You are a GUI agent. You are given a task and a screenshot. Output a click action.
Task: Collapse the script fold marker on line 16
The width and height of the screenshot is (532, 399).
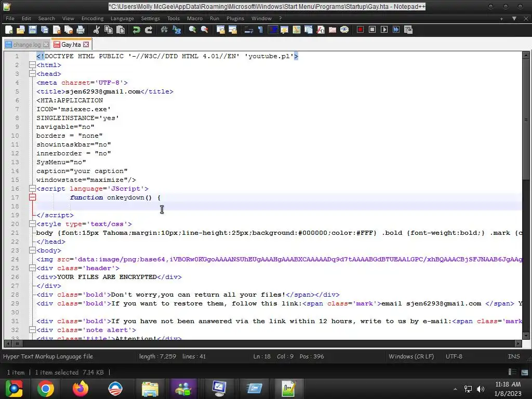tap(32, 188)
